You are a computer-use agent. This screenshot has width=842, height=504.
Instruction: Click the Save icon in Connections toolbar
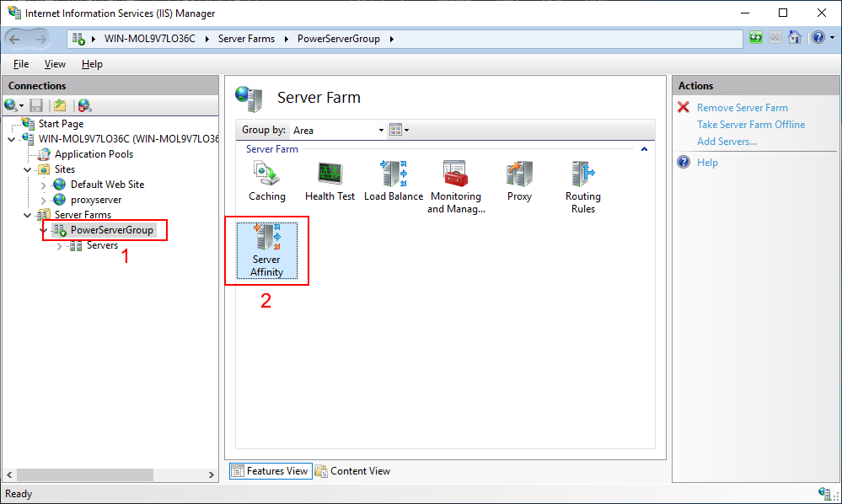tap(36, 105)
